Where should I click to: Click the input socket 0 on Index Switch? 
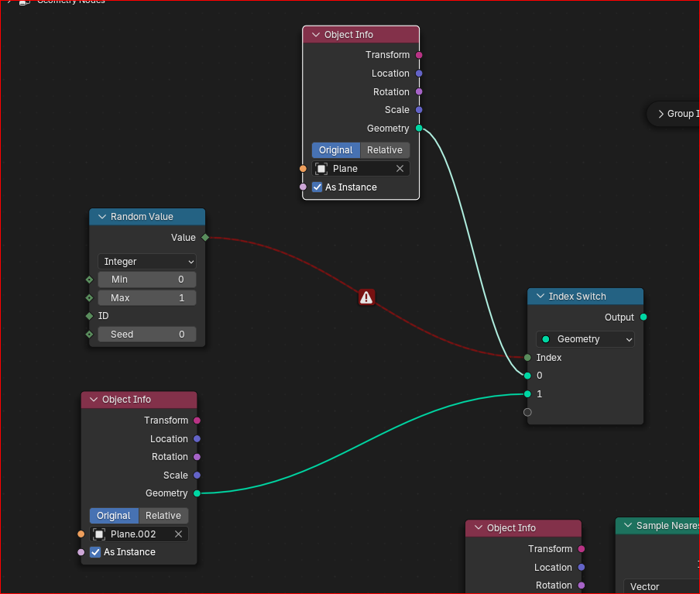coord(527,376)
